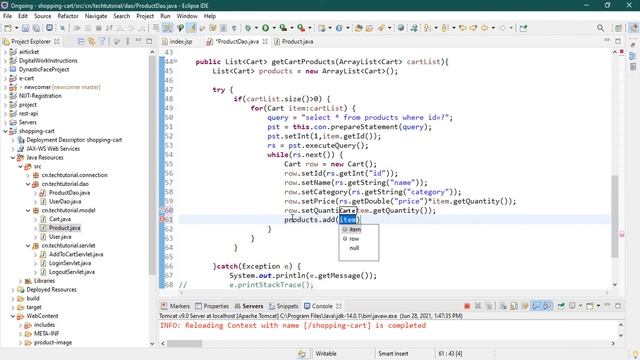Select UserDao.java in project tree
This screenshot has width=640, height=360.
point(65,202)
